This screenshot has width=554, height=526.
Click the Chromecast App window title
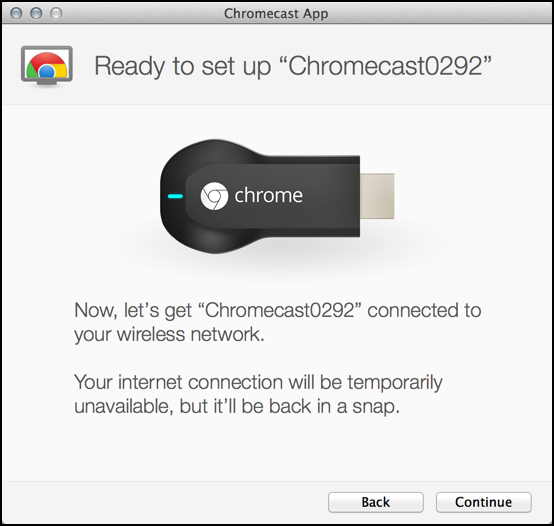tap(276, 13)
